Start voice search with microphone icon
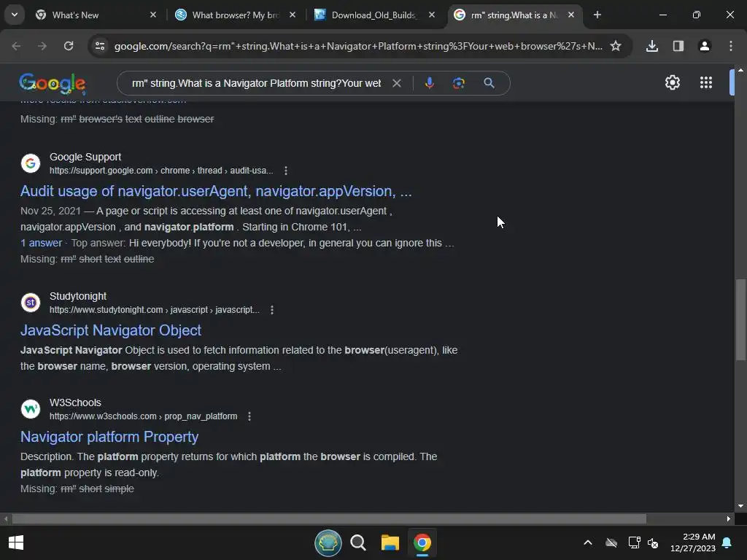This screenshot has width=747, height=560. point(429,83)
